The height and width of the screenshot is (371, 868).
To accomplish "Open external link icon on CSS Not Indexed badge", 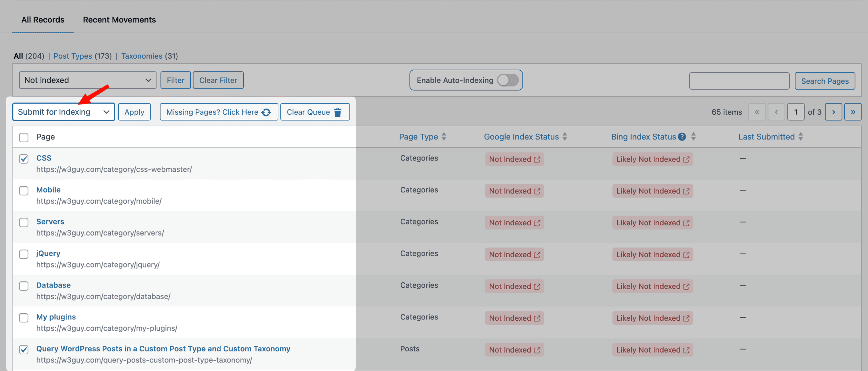I will [x=537, y=160].
